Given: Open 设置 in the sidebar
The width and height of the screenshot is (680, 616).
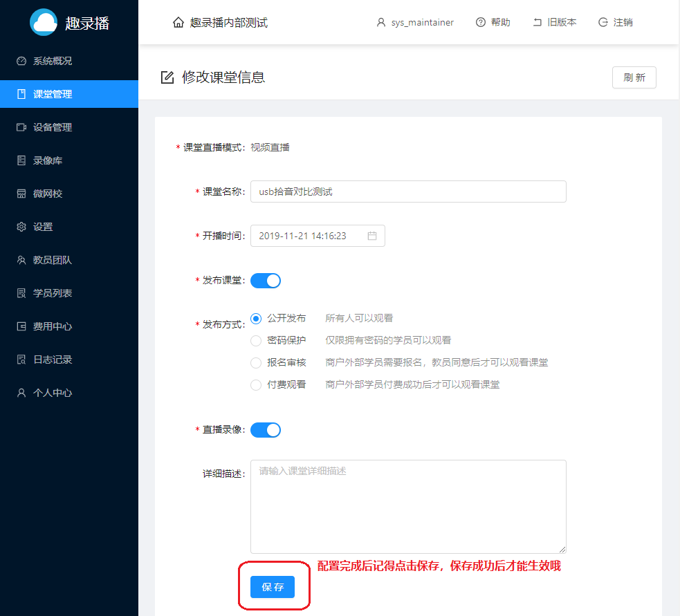Looking at the screenshot, I should pos(69,227).
